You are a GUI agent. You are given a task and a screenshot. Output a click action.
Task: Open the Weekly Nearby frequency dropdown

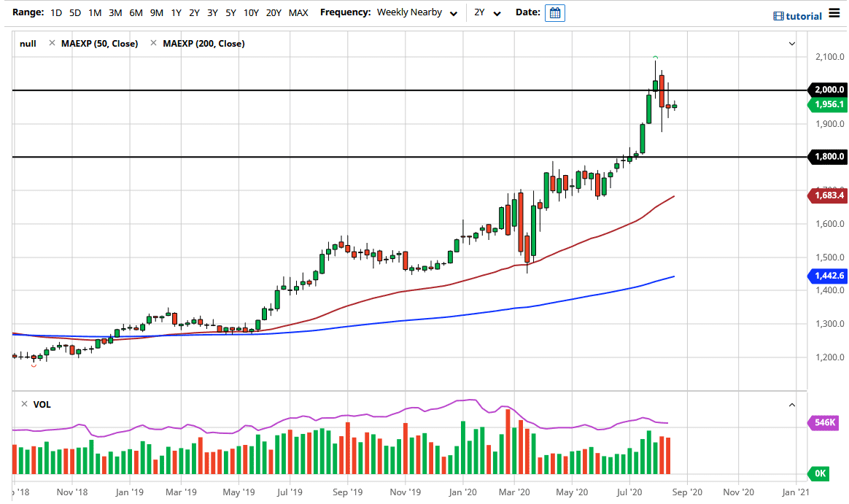(x=417, y=13)
